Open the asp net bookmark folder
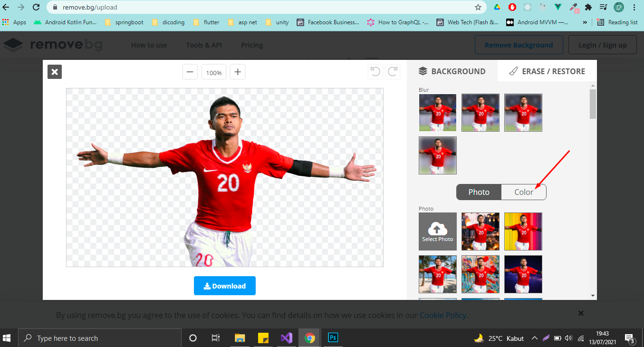 (x=242, y=22)
